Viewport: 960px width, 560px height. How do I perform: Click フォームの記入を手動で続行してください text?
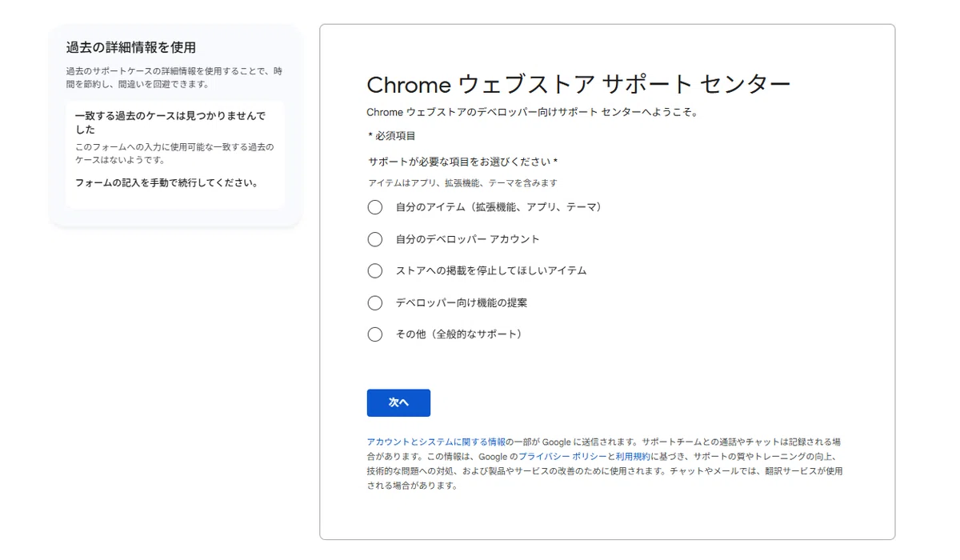pyautogui.click(x=167, y=182)
